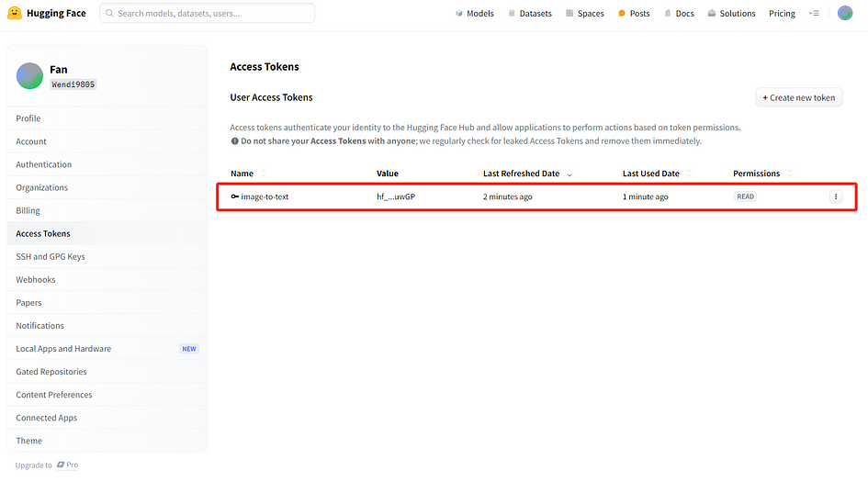
Task: Open Profile settings
Action: coord(107,118)
